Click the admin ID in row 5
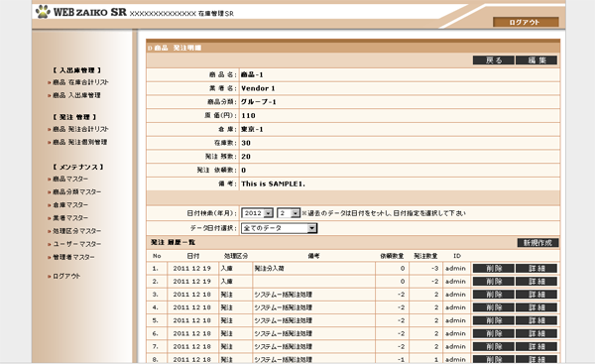Viewport: 595px width, 364px height. pyautogui.click(x=455, y=320)
